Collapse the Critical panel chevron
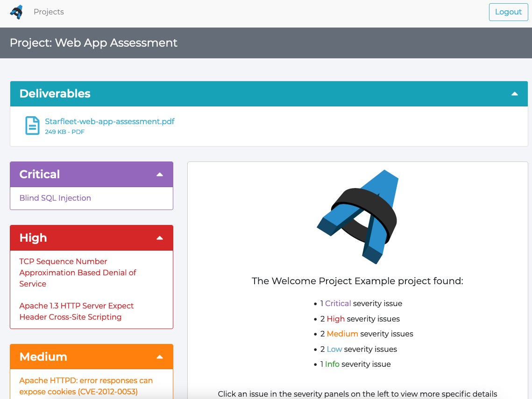This screenshot has height=399, width=532. (x=159, y=174)
